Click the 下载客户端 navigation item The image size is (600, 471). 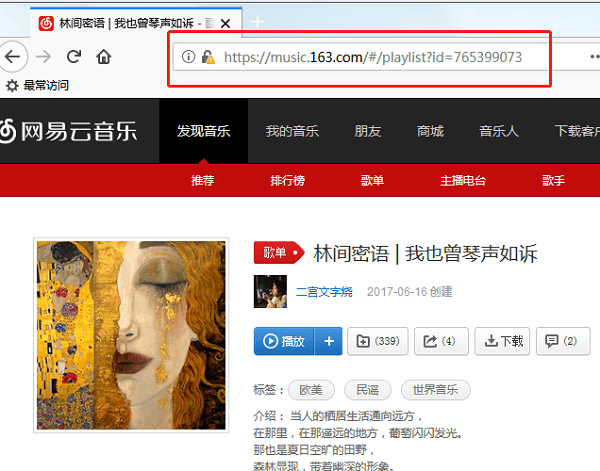(577, 131)
